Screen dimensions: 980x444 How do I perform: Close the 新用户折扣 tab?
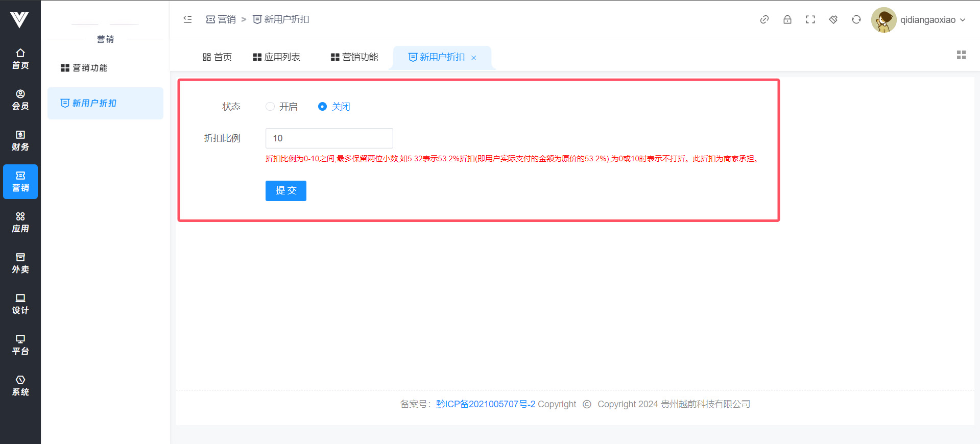474,58
